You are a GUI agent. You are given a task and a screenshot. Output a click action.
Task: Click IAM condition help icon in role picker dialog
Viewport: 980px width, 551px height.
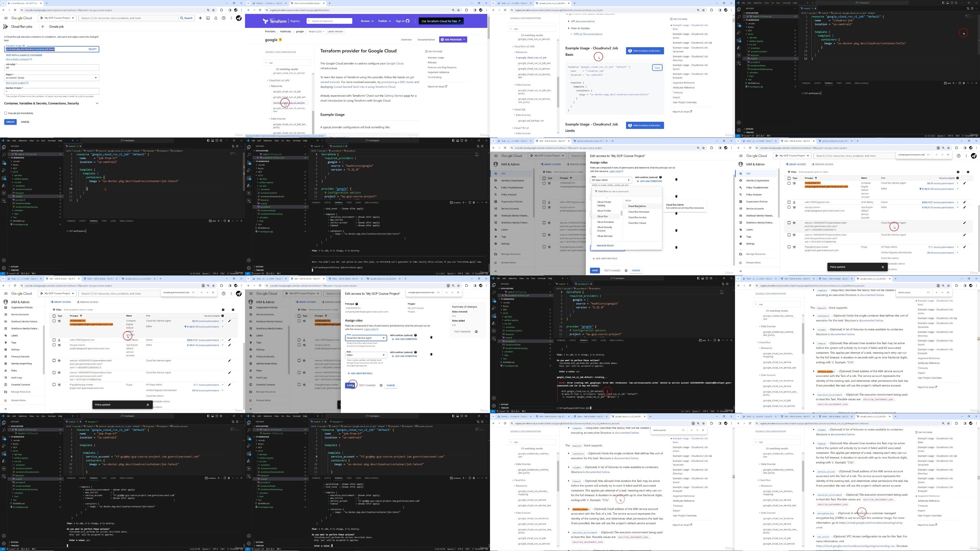(x=661, y=177)
